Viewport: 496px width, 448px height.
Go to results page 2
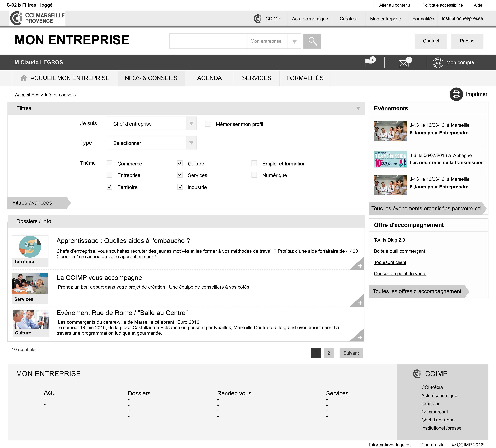point(328,353)
